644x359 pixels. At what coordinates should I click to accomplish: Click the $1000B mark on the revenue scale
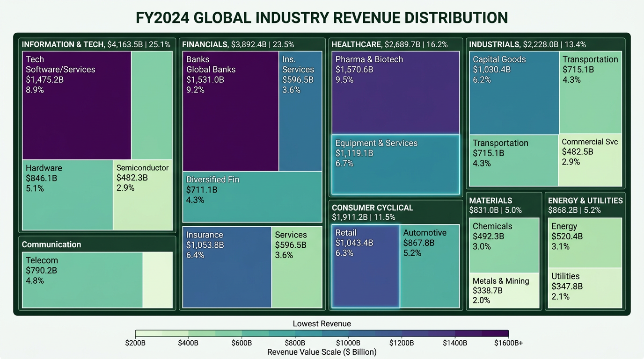coord(348,342)
